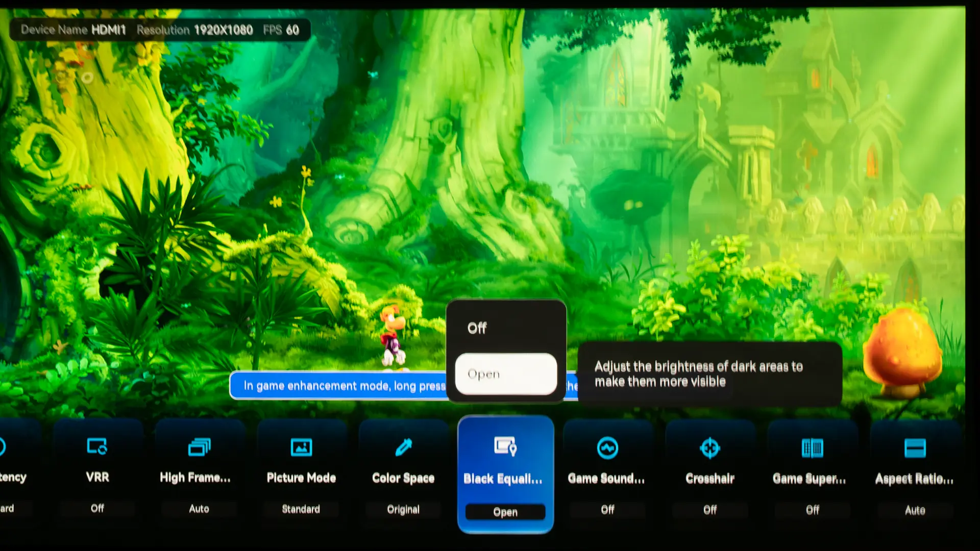Click the Device Name HDMI1 text
The width and height of the screenshot is (980, 551).
coord(73,30)
